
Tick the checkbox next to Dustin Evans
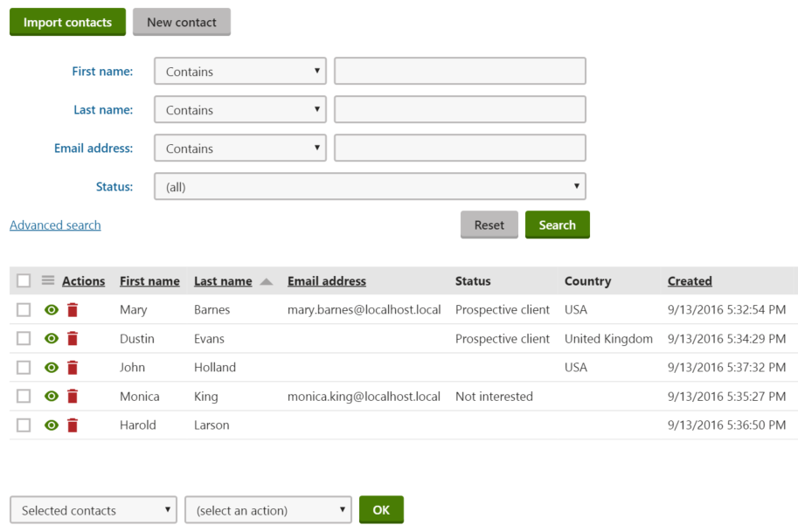[x=24, y=338]
